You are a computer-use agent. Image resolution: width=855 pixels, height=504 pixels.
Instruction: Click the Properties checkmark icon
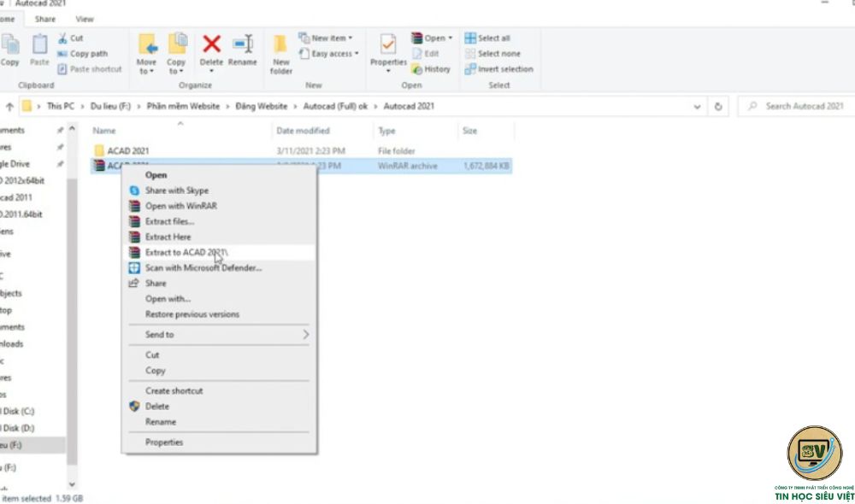tap(388, 44)
